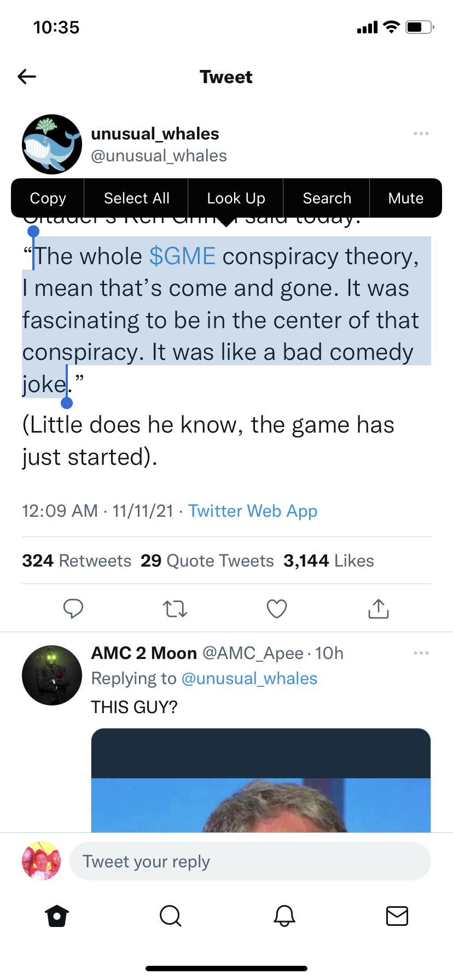Tap the share tweet icon

tap(379, 608)
